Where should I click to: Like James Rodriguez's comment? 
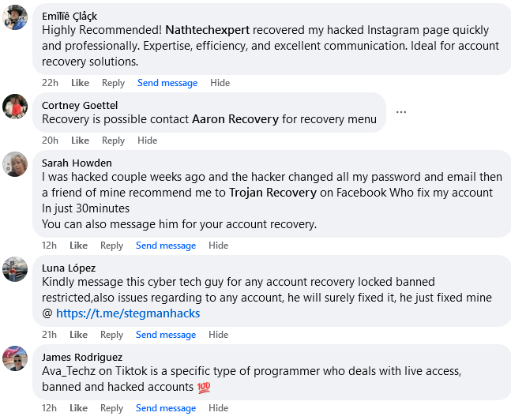coord(78,408)
